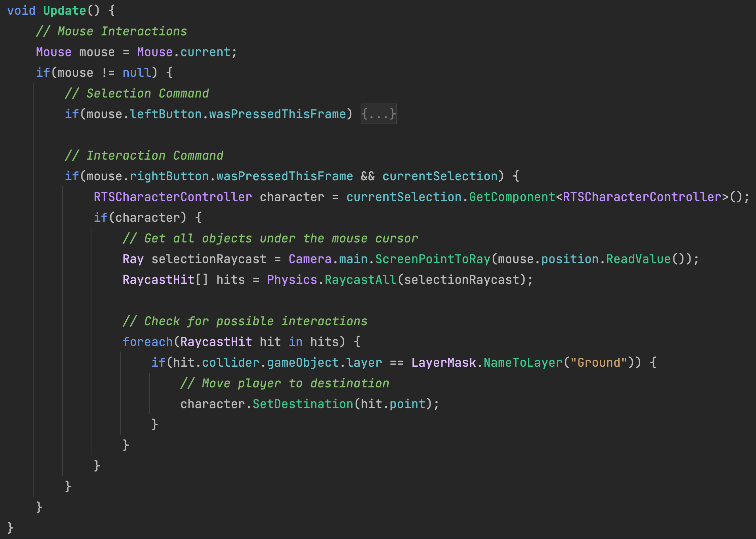756x539 pixels.
Task: Click the "// Interaction Command" comment
Action: click(x=144, y=156)
